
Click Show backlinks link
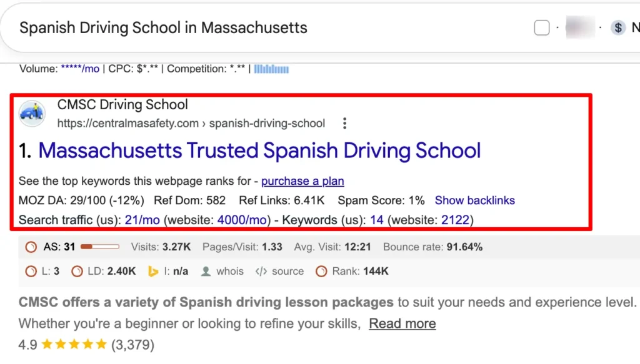[475, 200]
